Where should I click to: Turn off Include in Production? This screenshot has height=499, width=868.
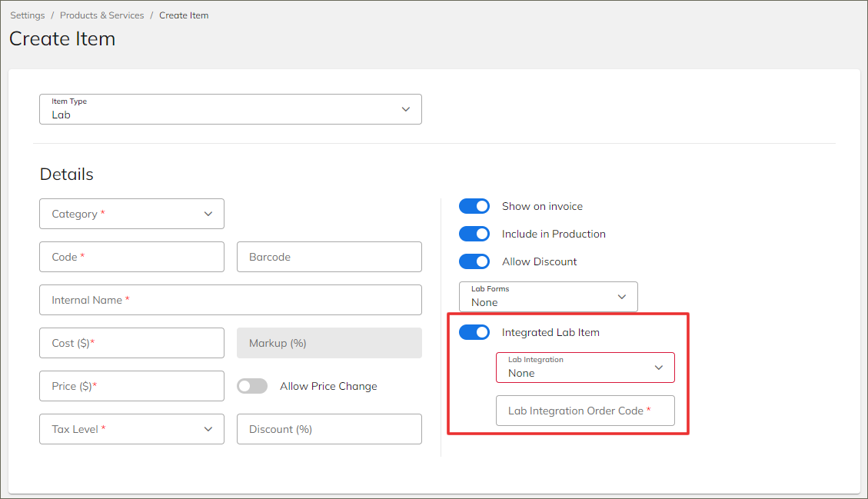click(474, 234)
